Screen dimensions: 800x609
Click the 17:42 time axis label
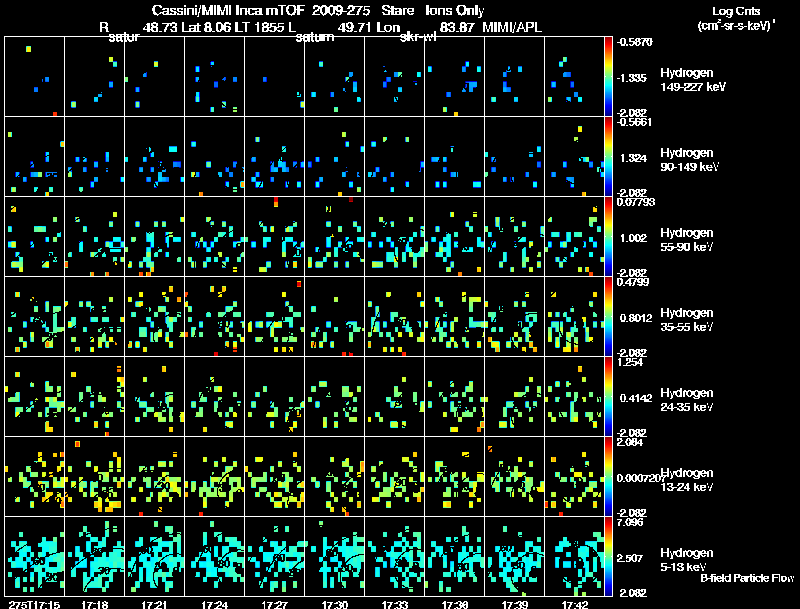[574, 605]
